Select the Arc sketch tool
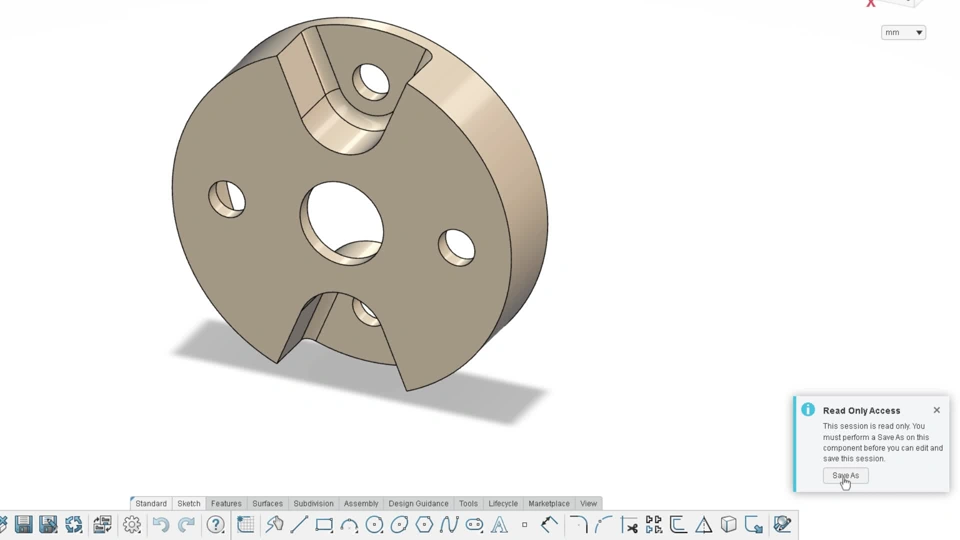The height and width of the screenshot is (540, 960). pyautogui.click(x=349, y=525)
